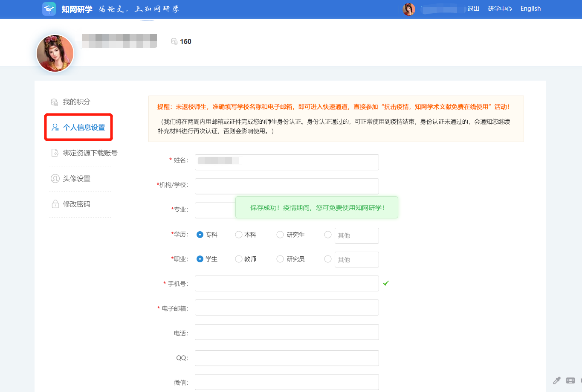This screenshot has width=582, height=392.
Task: Select the 本科 education radio button
Action: (239, 235)
